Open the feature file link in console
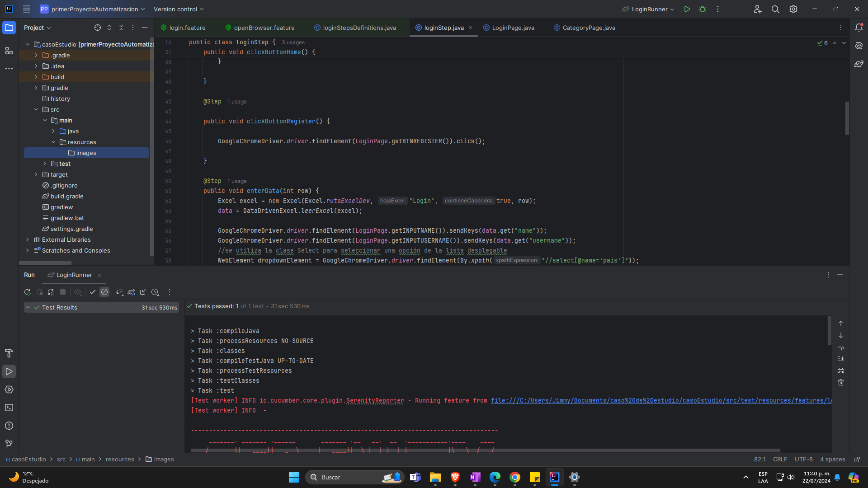Viewport: 868px width, 488px height. pyautogui.click(x=660, y=400)
